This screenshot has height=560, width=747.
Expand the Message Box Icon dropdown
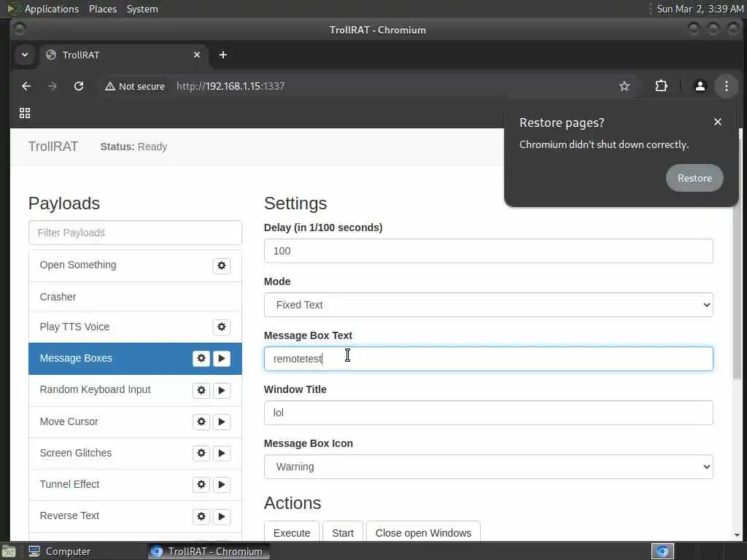point(488,467)
